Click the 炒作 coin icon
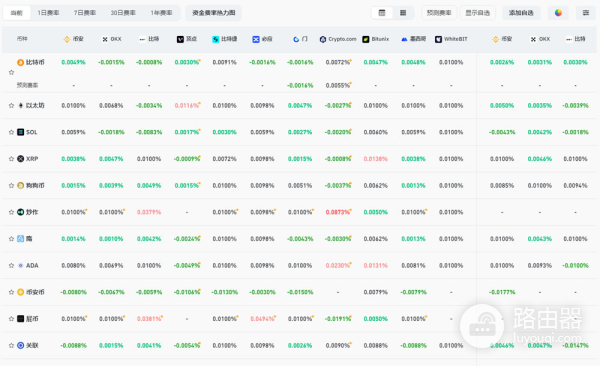 click(x=21, y=212)
